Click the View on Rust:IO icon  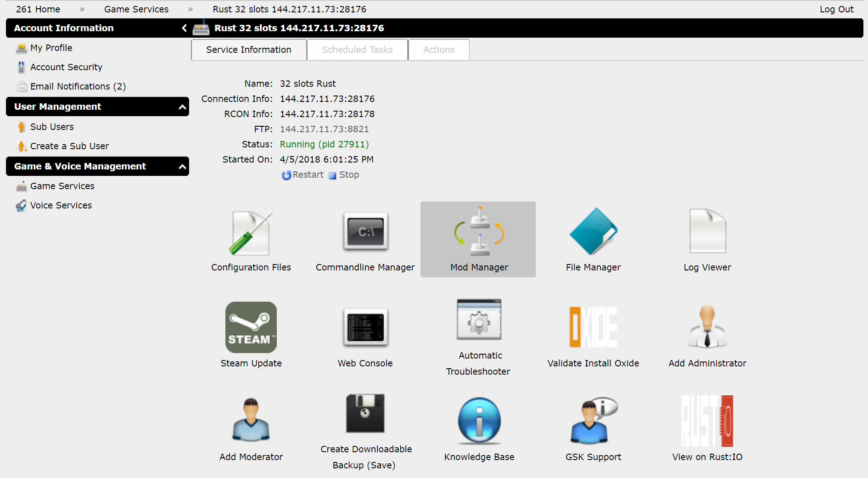[707, 421]
